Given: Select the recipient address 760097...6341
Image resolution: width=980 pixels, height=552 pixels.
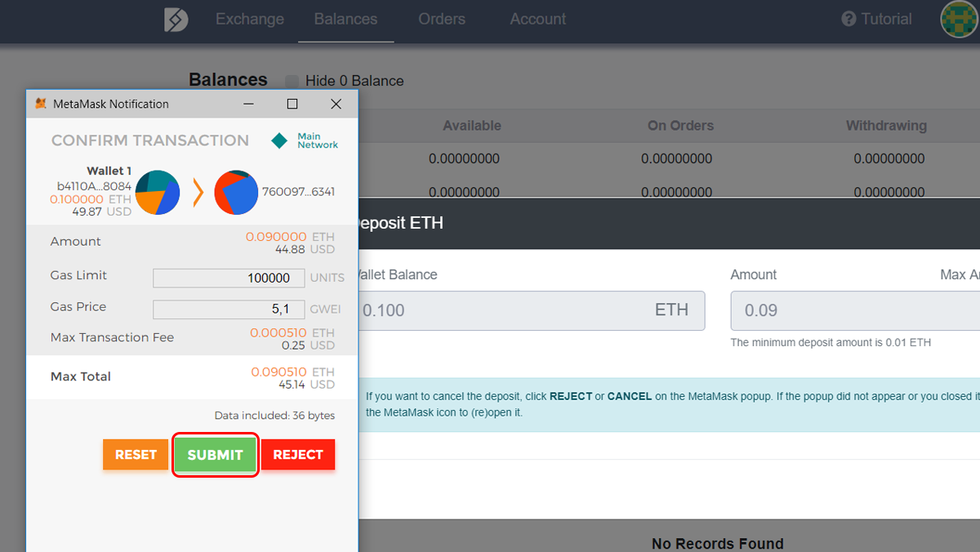Looking at the screenshot, I should click(298, 192).
